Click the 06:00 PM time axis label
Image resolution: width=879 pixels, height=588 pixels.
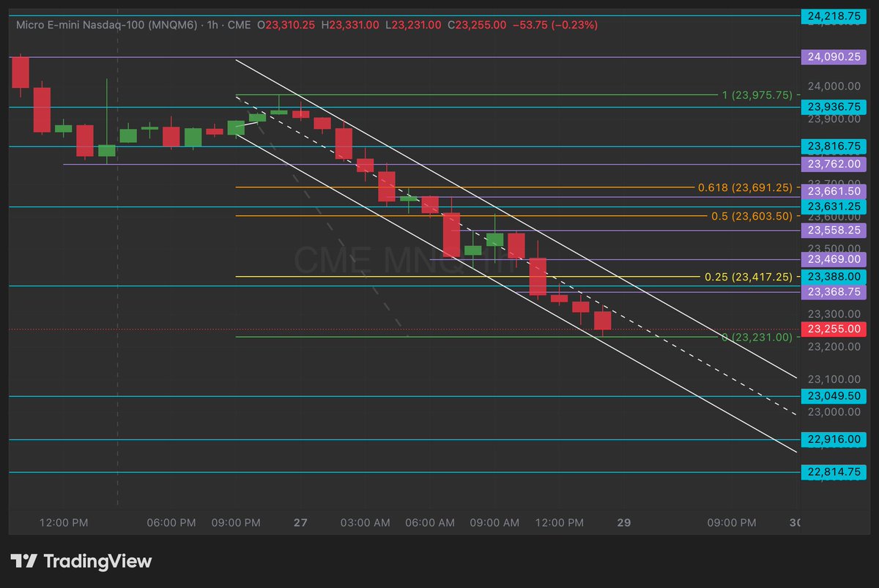point(171,523)
